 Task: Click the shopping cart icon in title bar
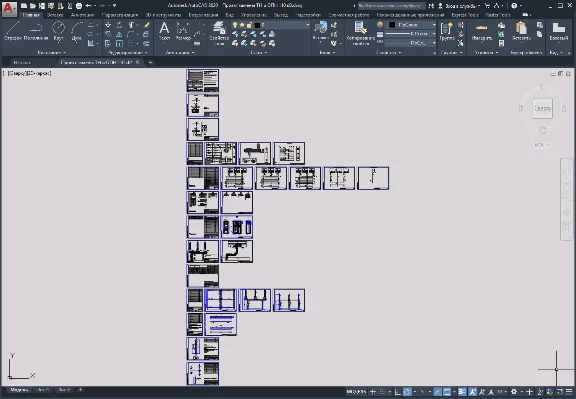(487, 6)
